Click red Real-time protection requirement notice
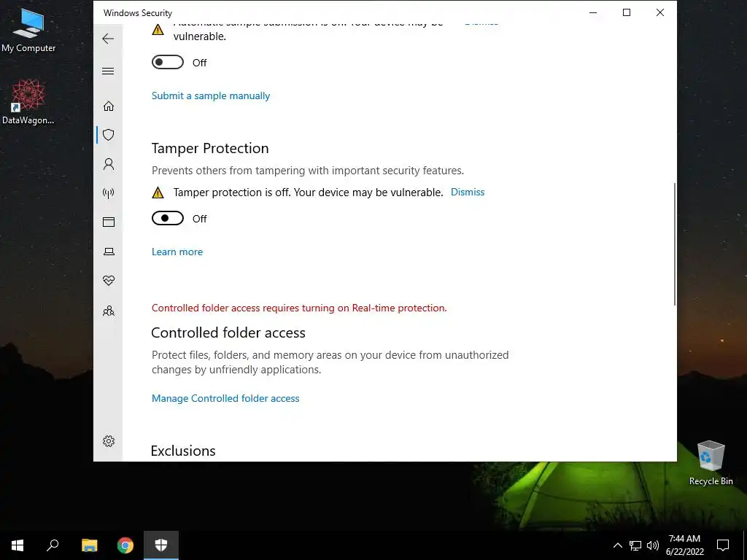 [x=299, y=308]
